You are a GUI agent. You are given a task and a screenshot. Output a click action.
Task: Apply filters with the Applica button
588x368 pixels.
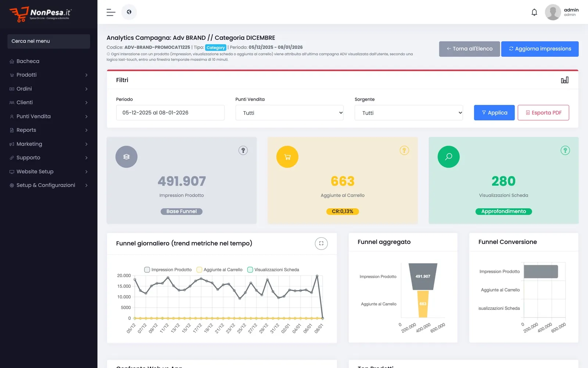coord(494,113)
